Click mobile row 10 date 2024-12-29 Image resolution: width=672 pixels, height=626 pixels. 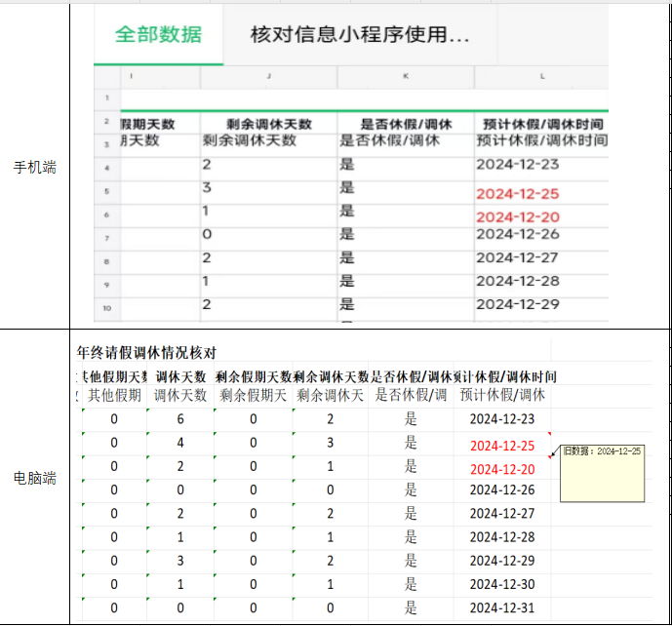click(x=518, y=304)
